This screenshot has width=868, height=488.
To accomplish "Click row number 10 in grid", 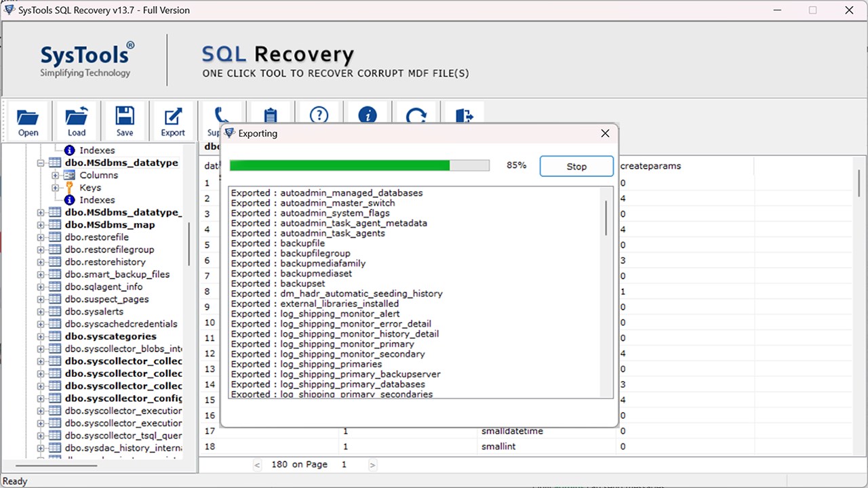I will [210, 323].
